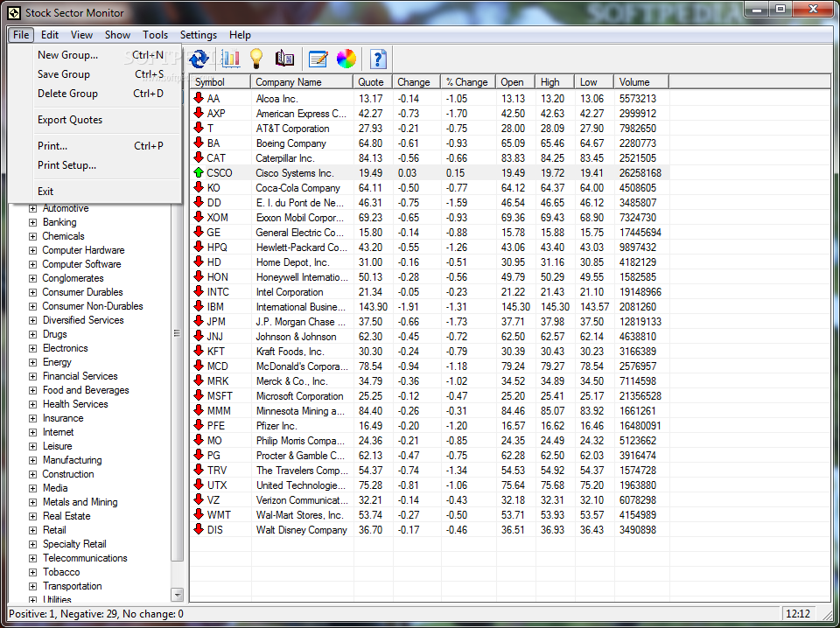
Task: Open the color wheel toolbar icon
Action: click(x=346, y=59)
